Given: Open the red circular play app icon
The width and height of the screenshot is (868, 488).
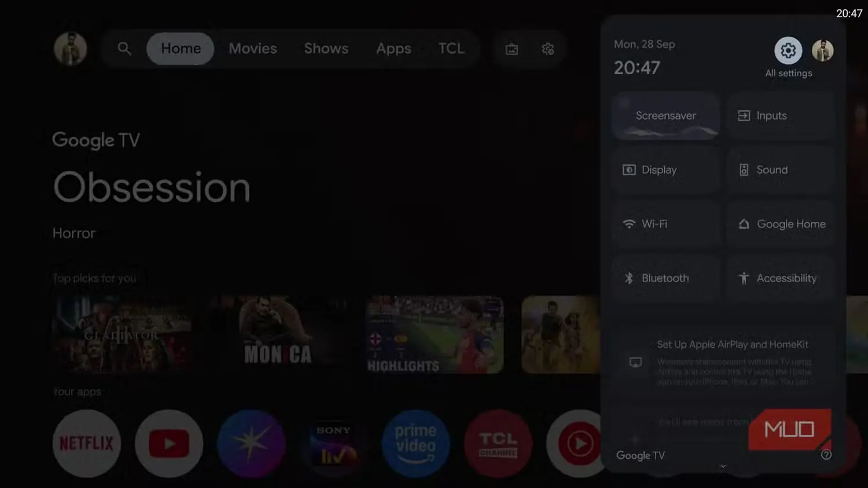Looking at the screenshot, I should tap(579, 443).
